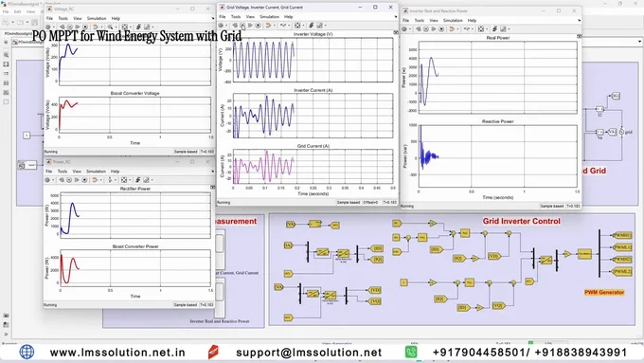Expand zoom dropdown in Inverter Power scope
The height and width of the screenshot is (363, 644).
(473, 28)
